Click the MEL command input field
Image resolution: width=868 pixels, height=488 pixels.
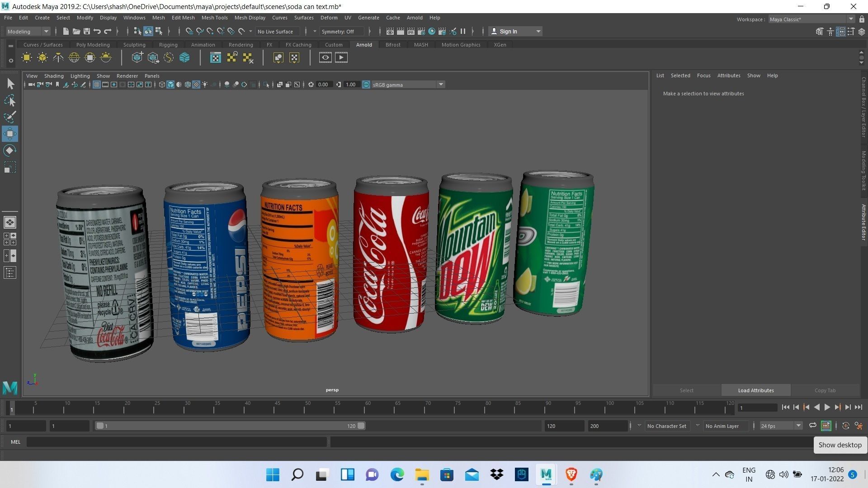176,442
